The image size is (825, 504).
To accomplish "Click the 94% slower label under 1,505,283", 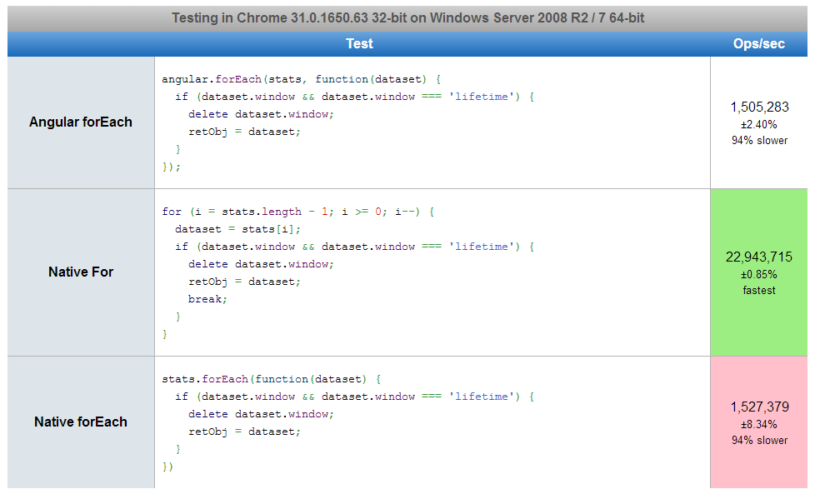I will click(x=759, y=141).
